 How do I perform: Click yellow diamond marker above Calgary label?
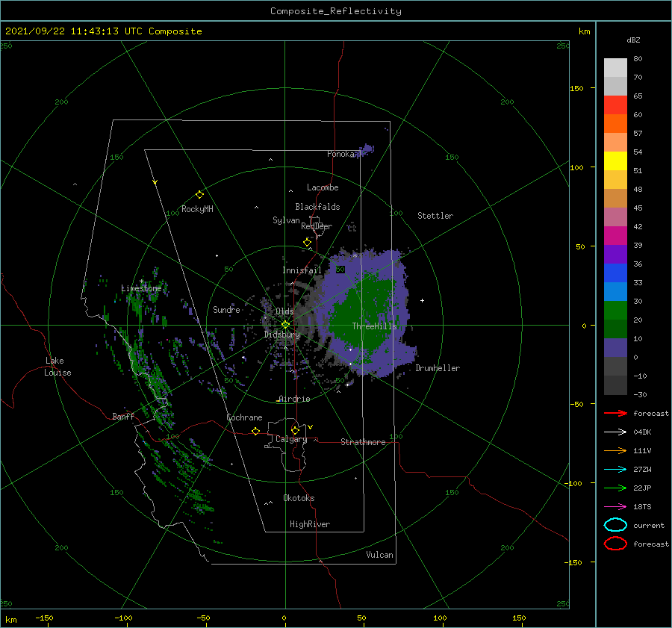tap(295, 430)
